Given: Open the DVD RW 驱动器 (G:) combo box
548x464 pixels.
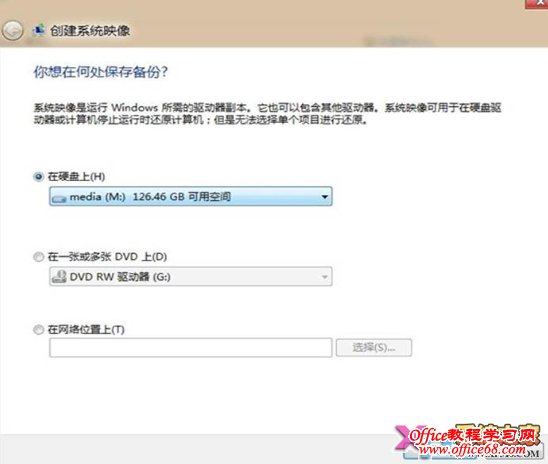Looking at the screenshot, I should coord(191,276).
